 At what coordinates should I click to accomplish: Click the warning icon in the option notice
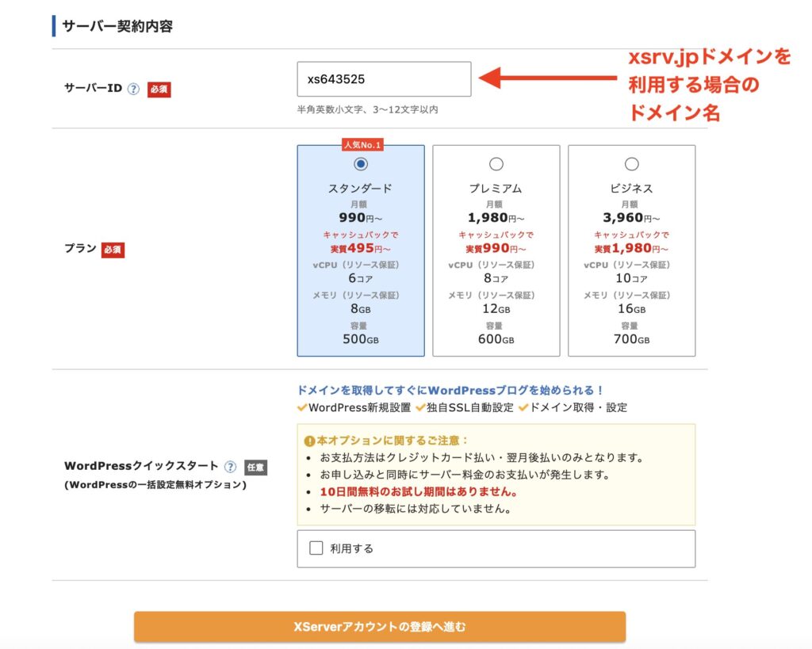[x=310, y=441]
